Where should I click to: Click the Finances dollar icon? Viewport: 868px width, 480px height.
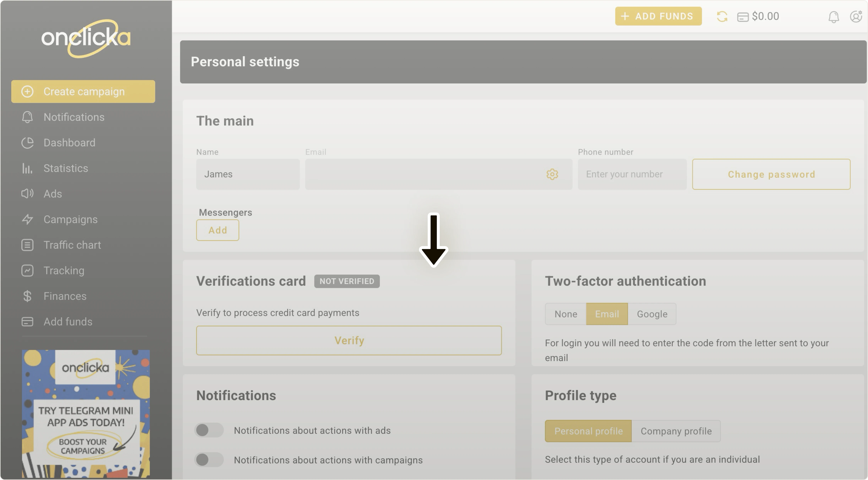point(27,296)
